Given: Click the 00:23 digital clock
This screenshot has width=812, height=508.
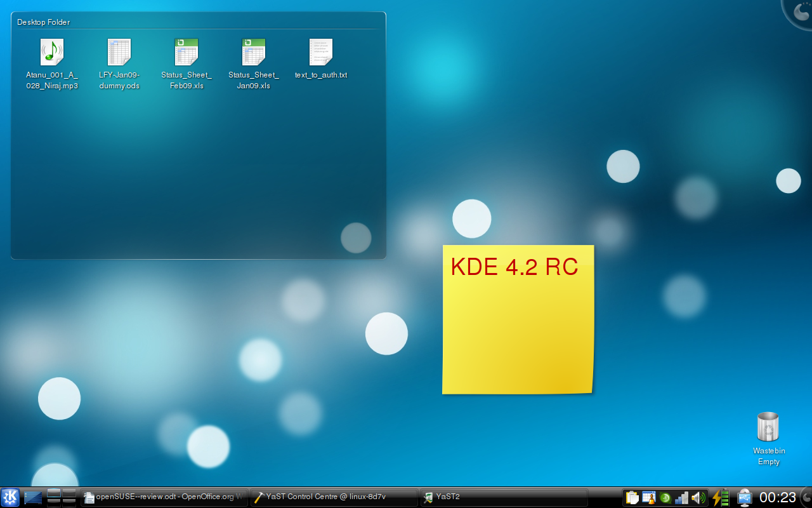Looking at the screenshot, I should (x=778, y=497).
